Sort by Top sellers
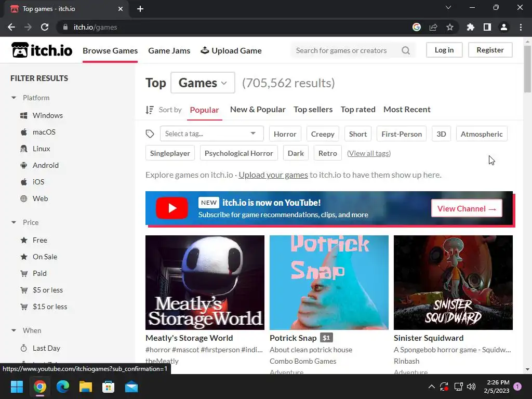 (x=313, y=110)
